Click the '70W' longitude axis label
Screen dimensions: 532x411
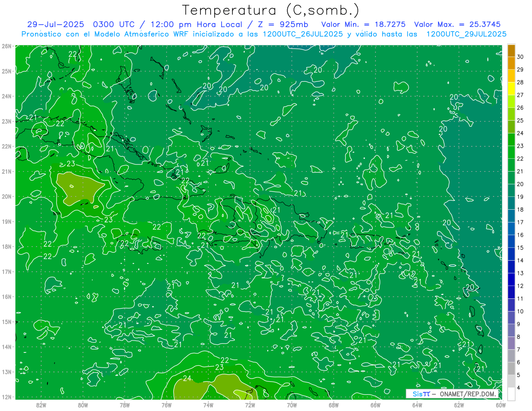pos(292,405)
